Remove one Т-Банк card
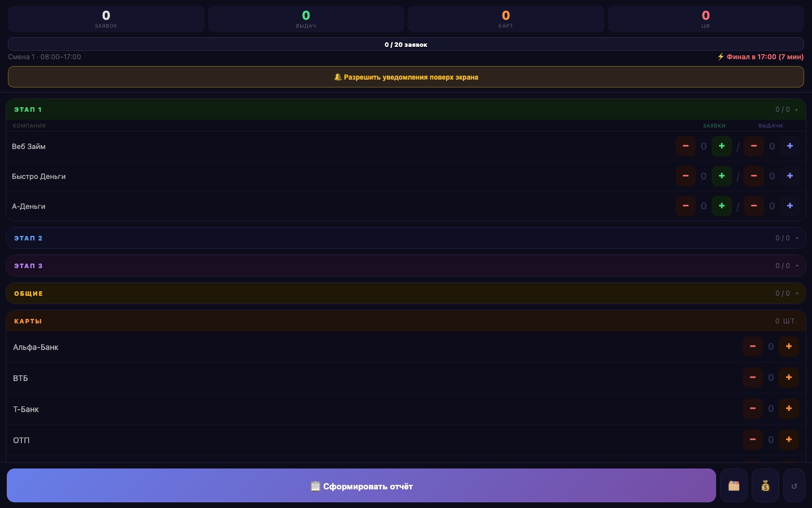Viewport: 812px width, 508px height. tap(753, 409)
